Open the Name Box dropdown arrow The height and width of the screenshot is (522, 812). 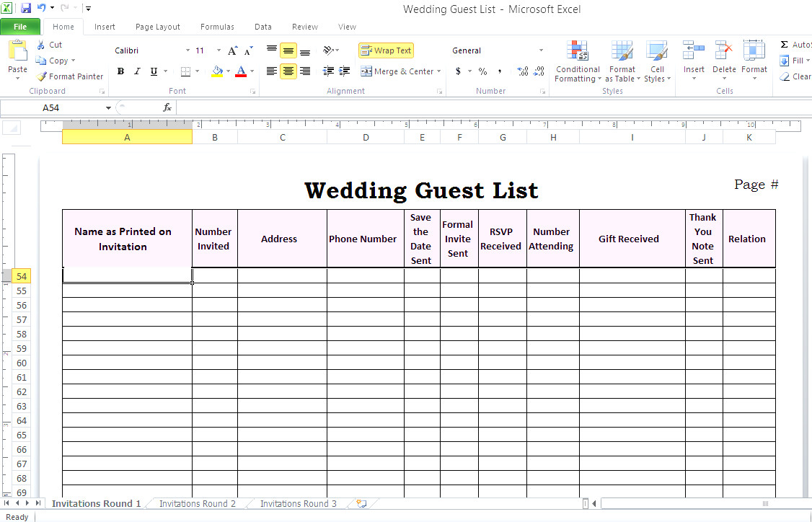point(109,108)
